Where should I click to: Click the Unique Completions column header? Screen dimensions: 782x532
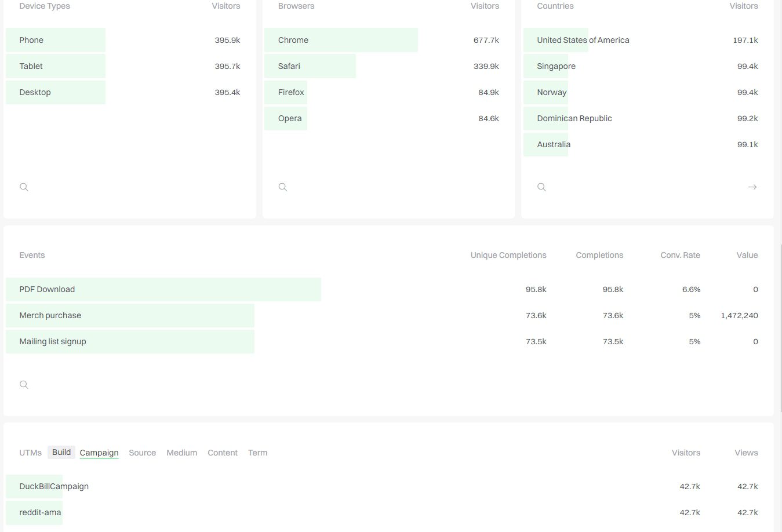pos(508,255)
